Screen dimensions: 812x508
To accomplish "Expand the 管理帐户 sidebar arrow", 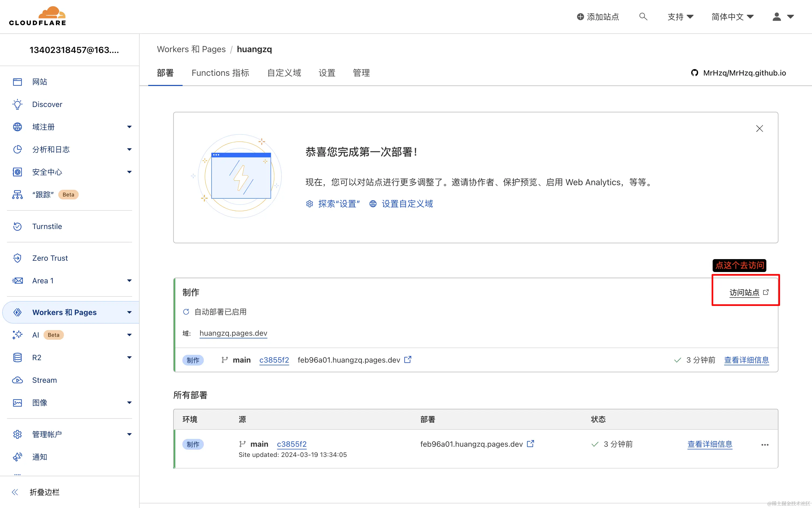I will coord(129,434).
